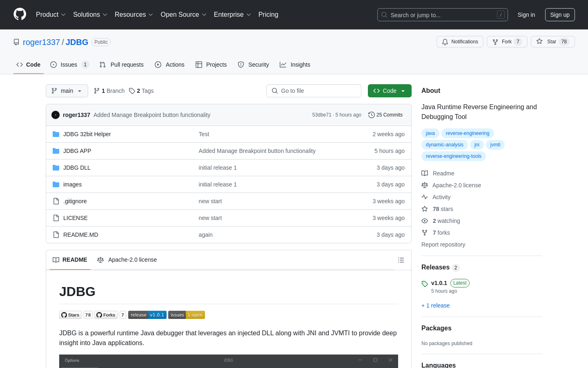View the 1 Branch link
This screenshot has width=588, height=368.
pos(109,91)
